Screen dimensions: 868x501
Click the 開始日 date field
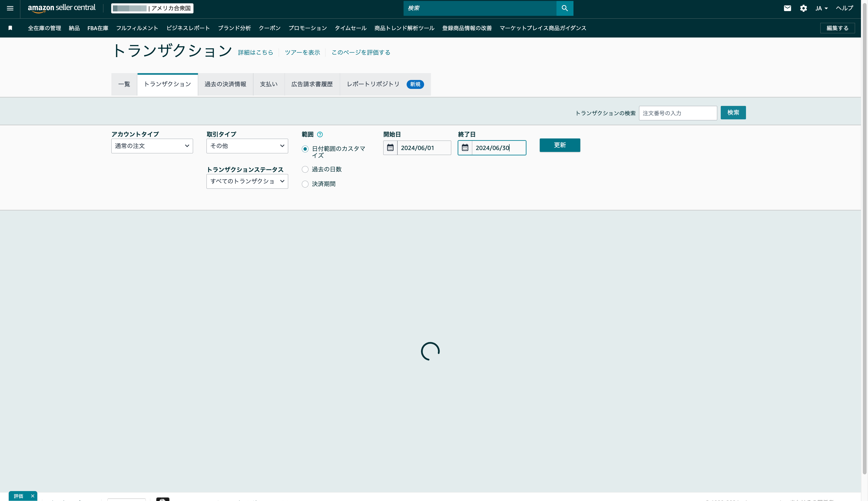click(424, 148)
